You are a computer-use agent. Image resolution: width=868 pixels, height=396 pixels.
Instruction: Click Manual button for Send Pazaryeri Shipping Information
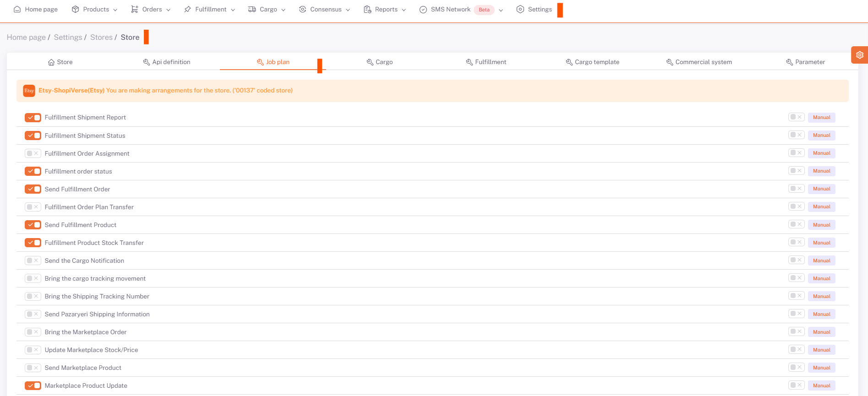pyautogui.click(x=822, y=314)
